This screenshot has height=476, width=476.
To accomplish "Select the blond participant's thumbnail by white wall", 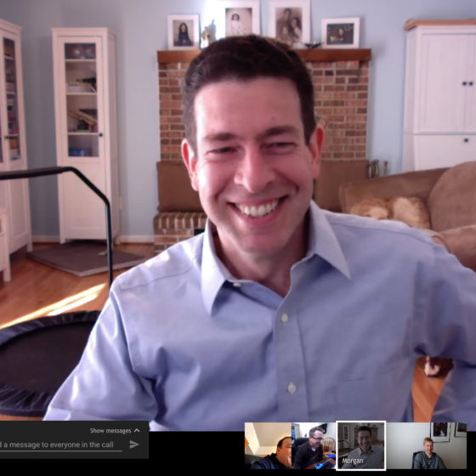I will (x=426, y=445).
